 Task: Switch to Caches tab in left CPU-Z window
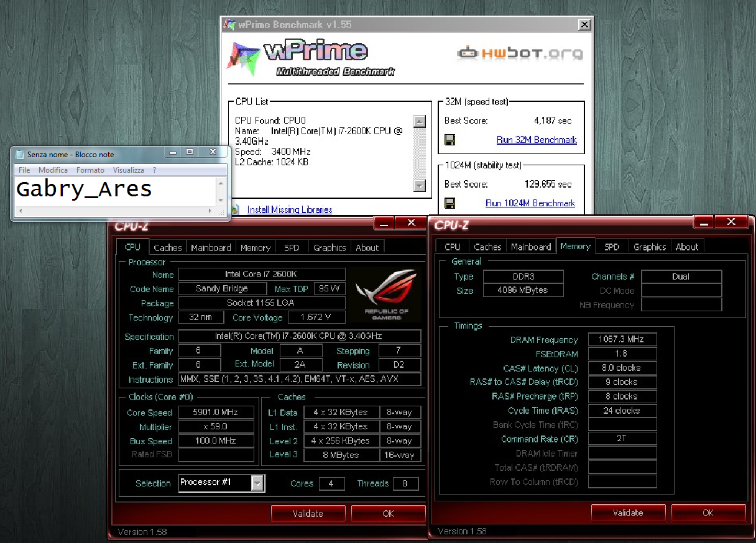click(x=168, y=247)
